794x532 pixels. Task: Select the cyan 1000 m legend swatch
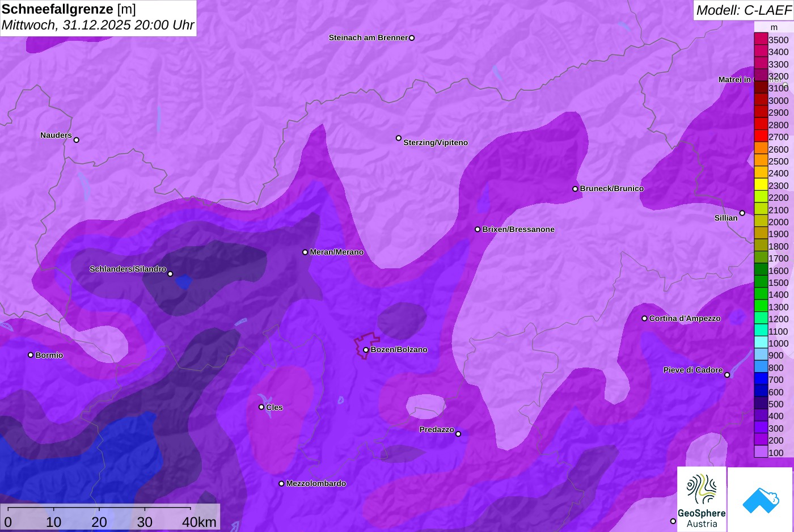[761, 343]
